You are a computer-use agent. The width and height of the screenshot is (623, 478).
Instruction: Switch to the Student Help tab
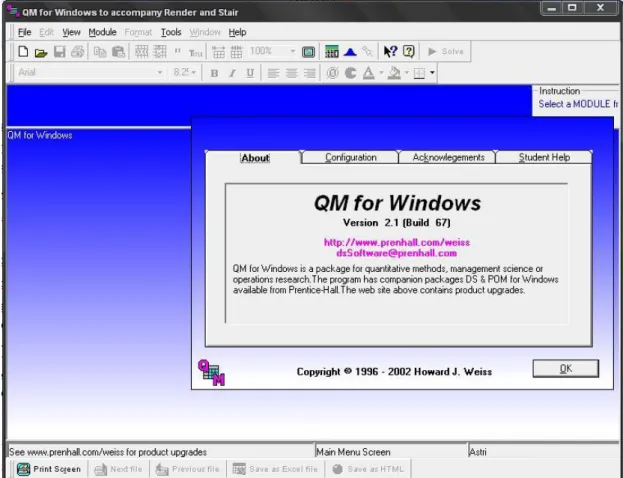point(544,157)
